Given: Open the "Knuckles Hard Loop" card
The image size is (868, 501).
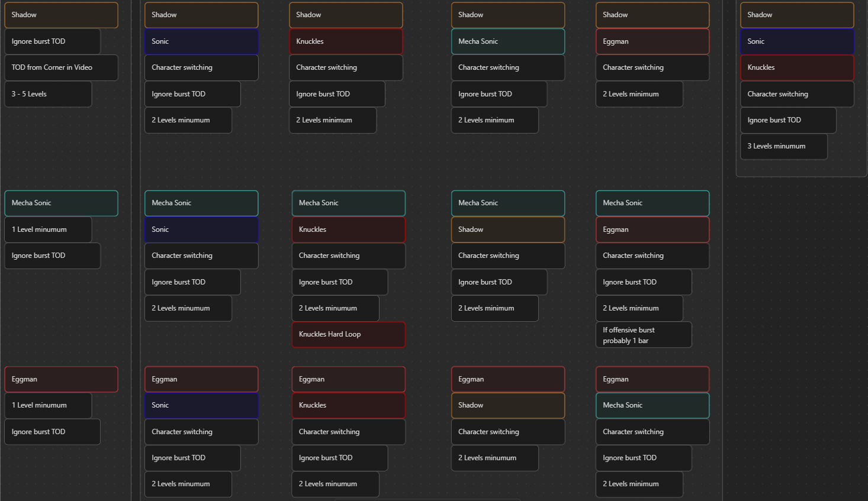Looking at the screenshot, I should click(x=348, y=334).
